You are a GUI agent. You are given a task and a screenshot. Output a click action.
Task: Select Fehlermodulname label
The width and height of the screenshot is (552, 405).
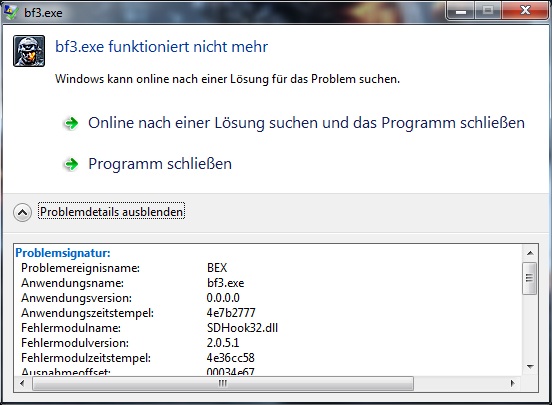[x=71, y=328]
